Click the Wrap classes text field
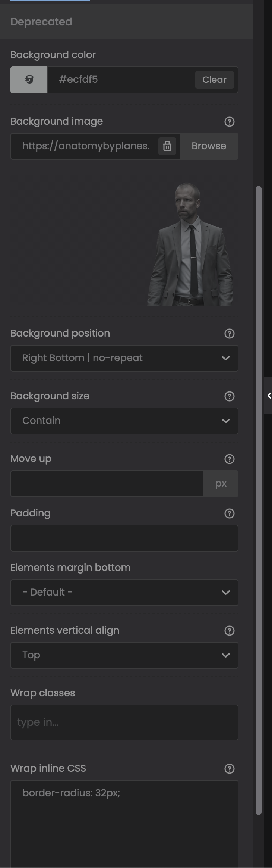Screen dimensions: 272x868 click(x=124, y=722)
